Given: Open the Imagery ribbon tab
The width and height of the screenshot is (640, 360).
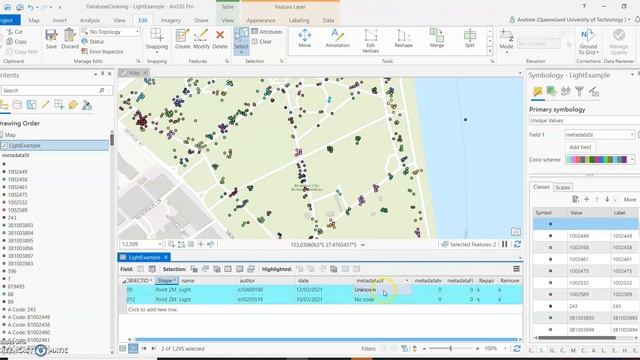Looking at the screenshot, I should coord(171,20).
